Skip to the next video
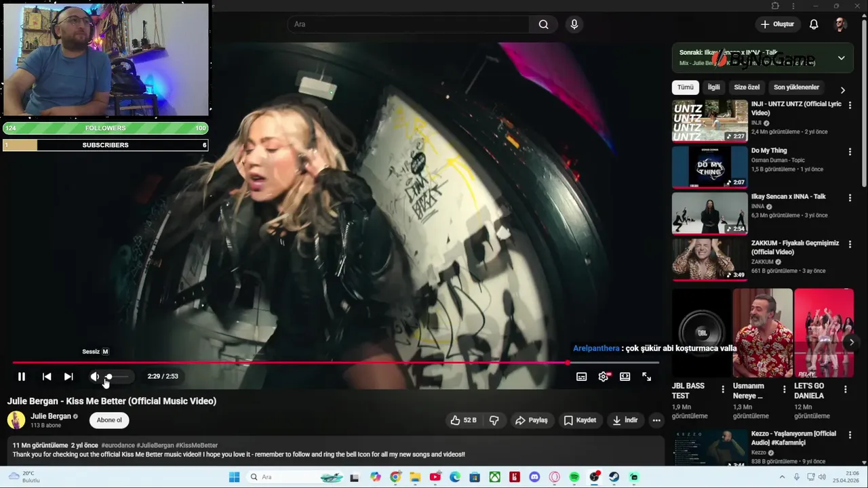 click(x=68, y=376)
